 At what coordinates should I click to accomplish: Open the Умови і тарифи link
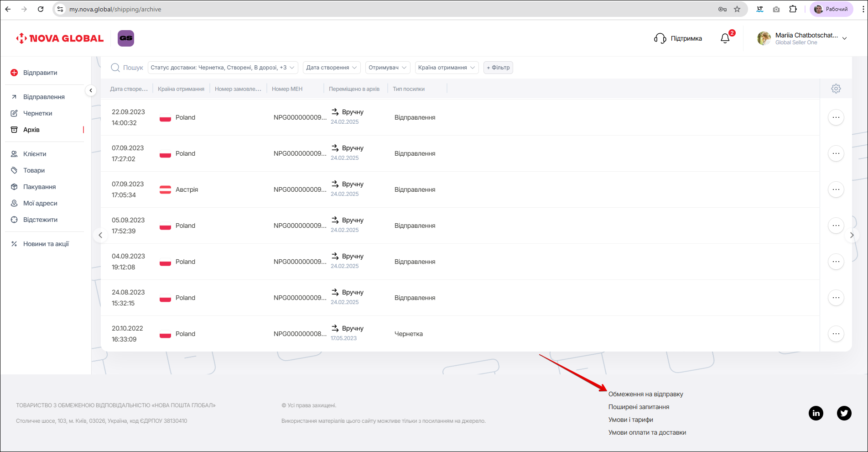point(631,420)
